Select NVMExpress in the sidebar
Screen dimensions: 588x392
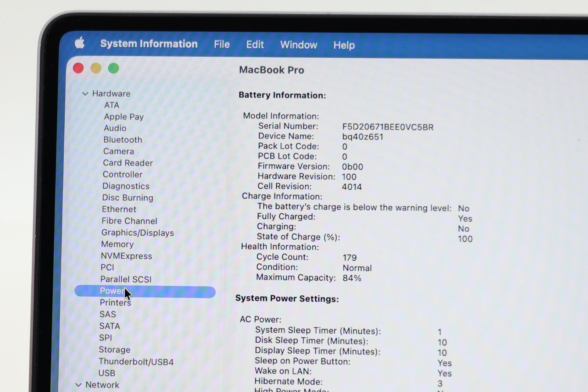click(x=126, y=256)
